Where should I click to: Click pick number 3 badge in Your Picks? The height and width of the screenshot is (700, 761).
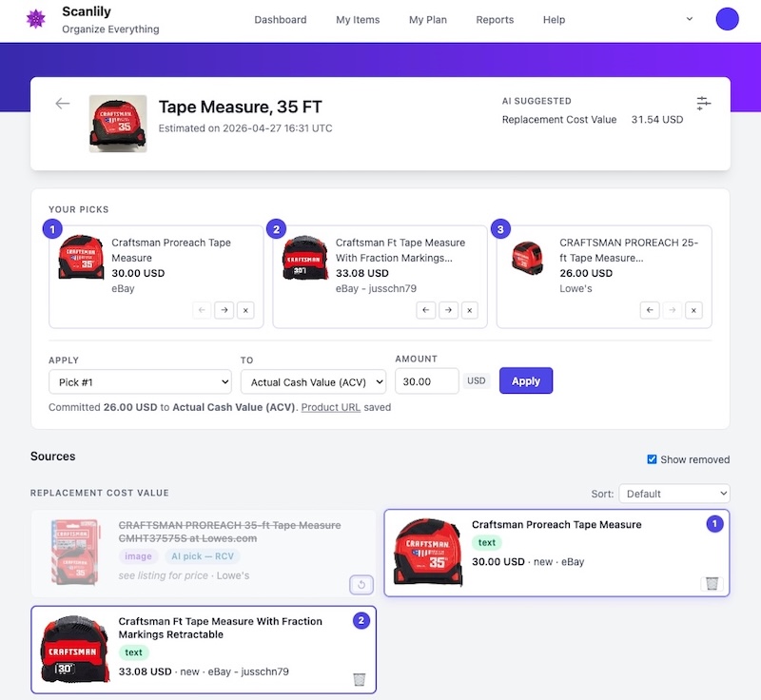point(500,229)
